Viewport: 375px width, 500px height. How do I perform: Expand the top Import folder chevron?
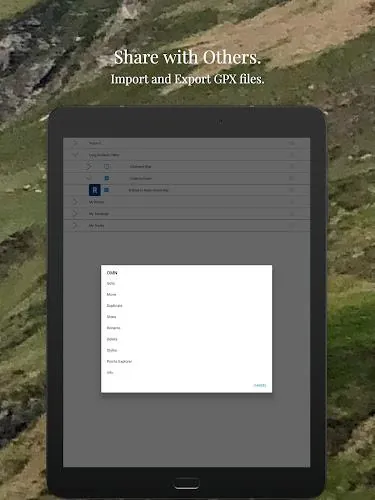click(75, 143)
